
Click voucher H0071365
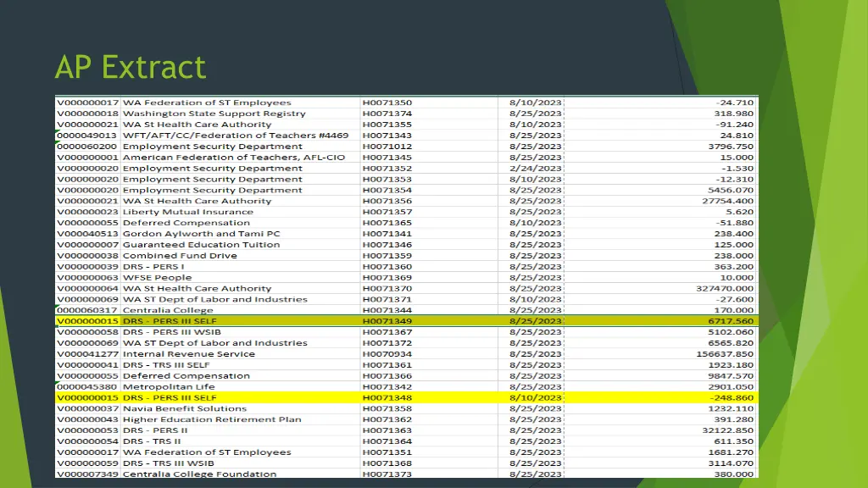click(x=387, y=223)
